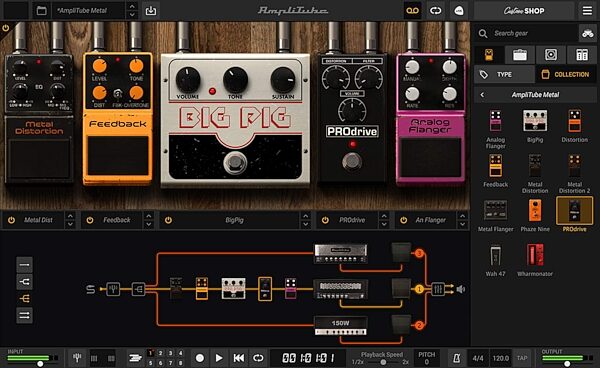Toggle An Flanger slot power

404,220
